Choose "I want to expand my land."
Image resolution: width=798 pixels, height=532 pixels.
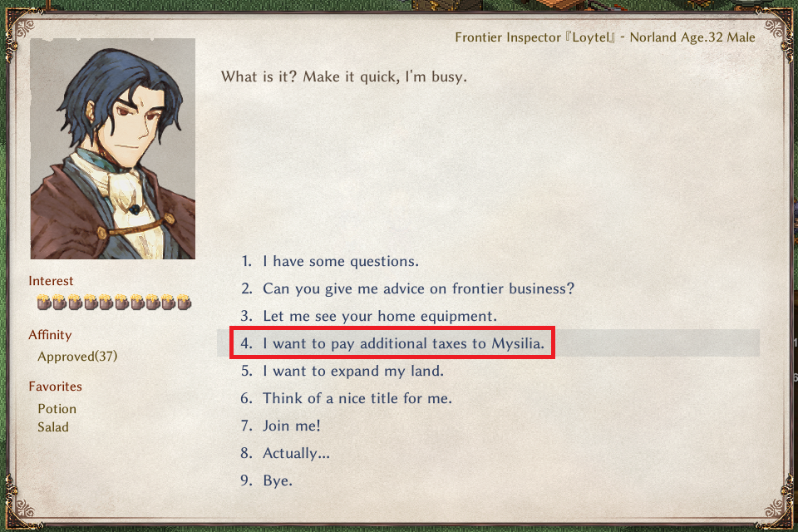[342, 371]
